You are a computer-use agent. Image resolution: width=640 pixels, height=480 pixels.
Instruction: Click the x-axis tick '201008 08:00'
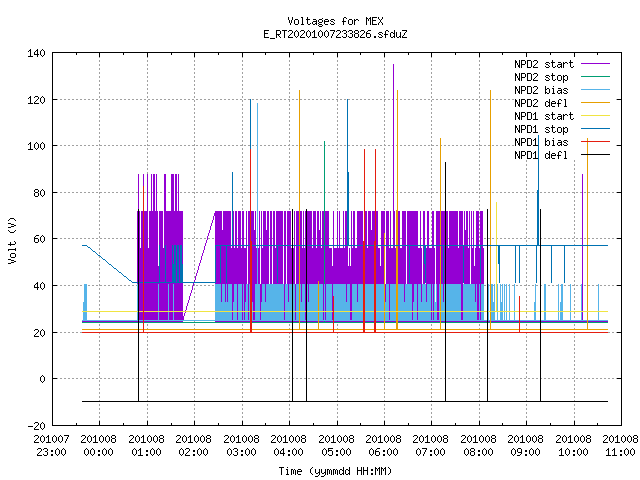click(x=478, y=446)
